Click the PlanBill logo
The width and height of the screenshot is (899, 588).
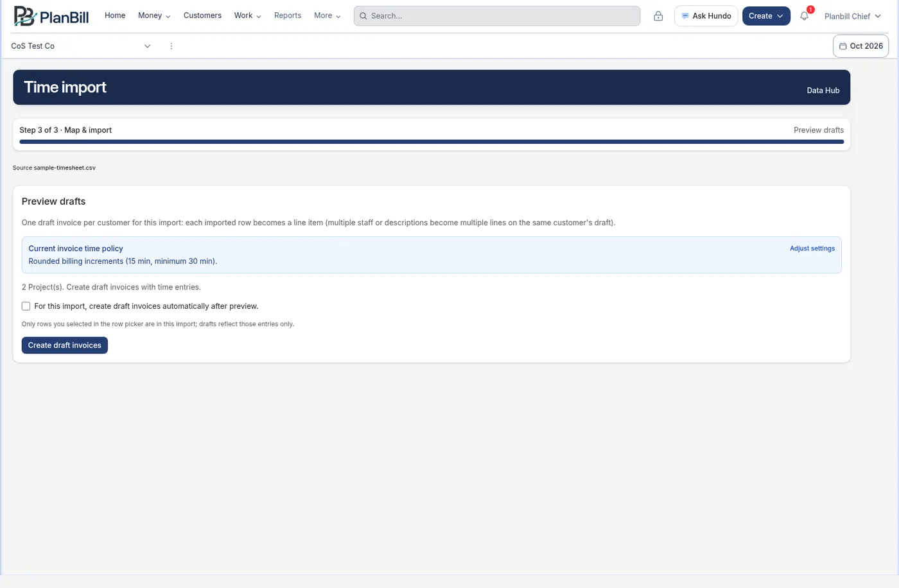click(x=51, y=16)
